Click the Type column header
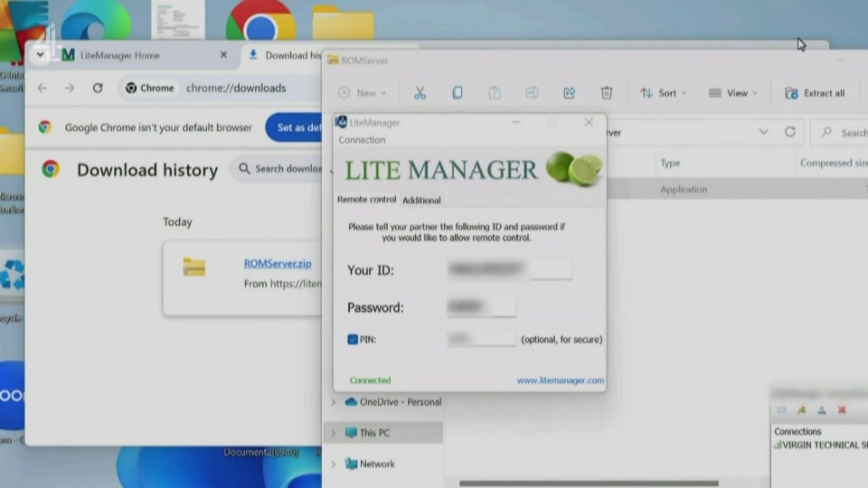 coord(670,163)
